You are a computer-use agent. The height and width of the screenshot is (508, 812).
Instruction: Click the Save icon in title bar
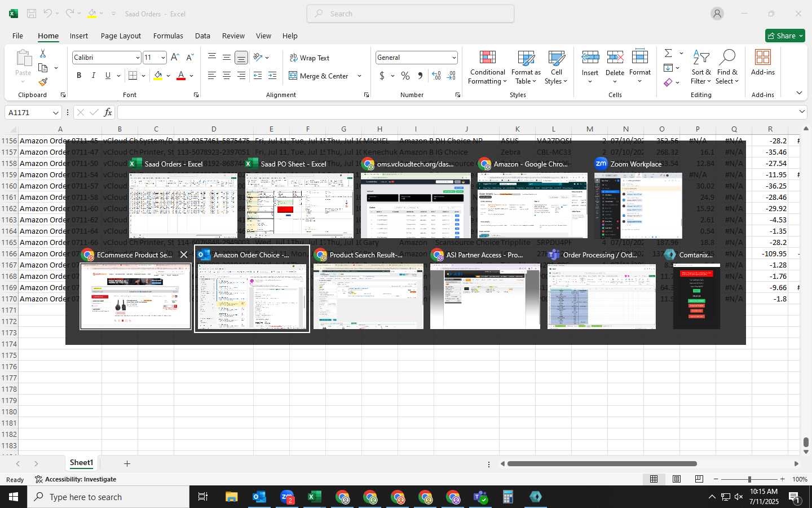pos(32,14)
